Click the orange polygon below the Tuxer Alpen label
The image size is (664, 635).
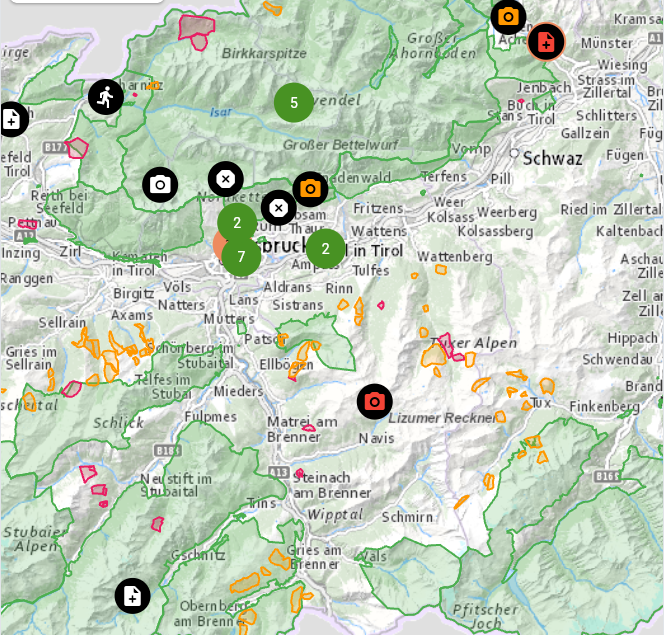tap(434, 357)
